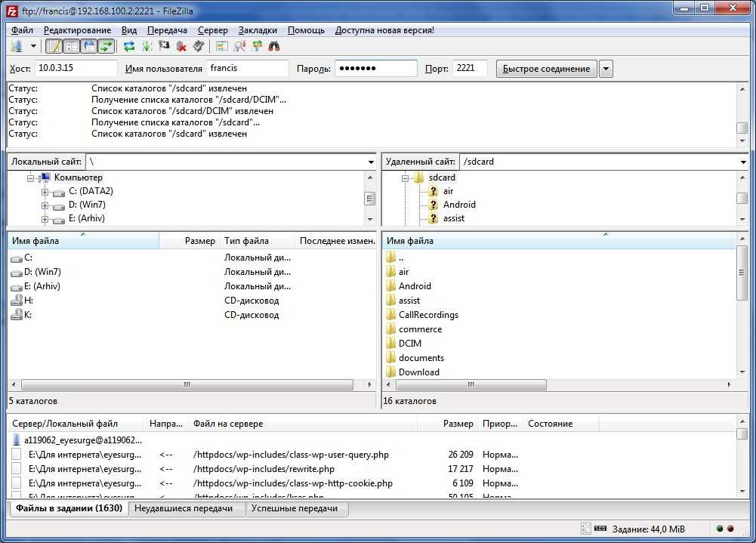756x543 pixels.
Task: Toggle message log display
Action: [54, 46]
